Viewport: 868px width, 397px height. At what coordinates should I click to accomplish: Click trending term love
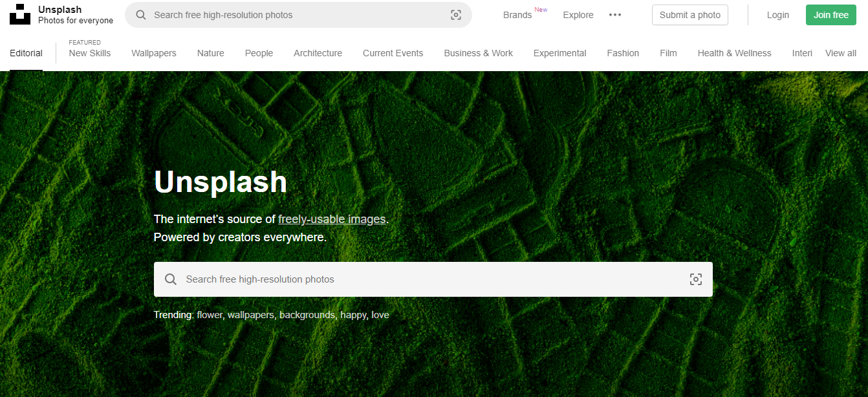point(380,315)
